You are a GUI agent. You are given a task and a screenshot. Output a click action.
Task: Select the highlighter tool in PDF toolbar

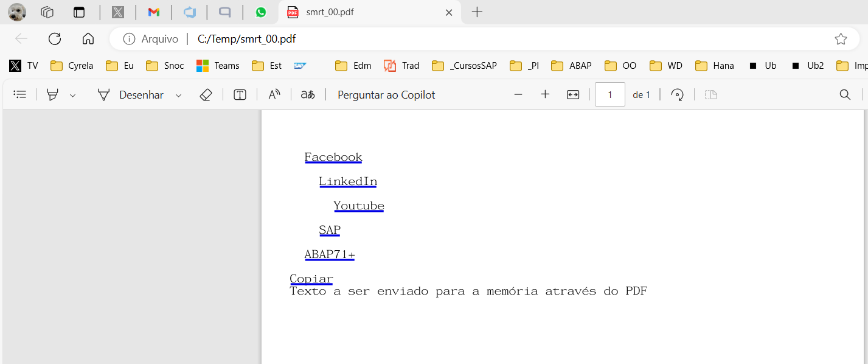(53, 95)
